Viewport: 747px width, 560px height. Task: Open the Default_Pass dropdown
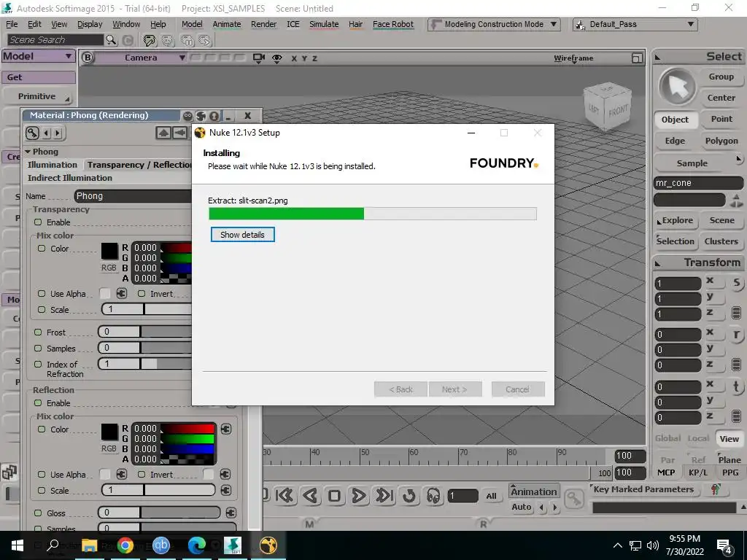coord(635,24)
